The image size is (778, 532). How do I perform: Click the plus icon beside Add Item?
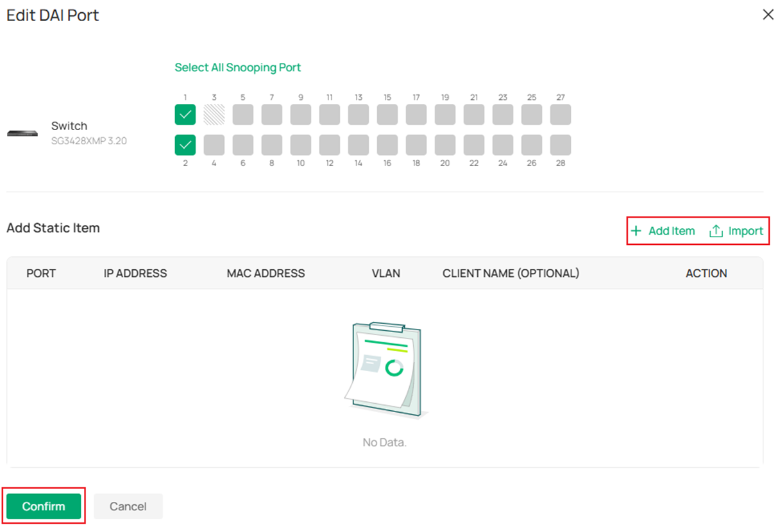pos(636,231)
